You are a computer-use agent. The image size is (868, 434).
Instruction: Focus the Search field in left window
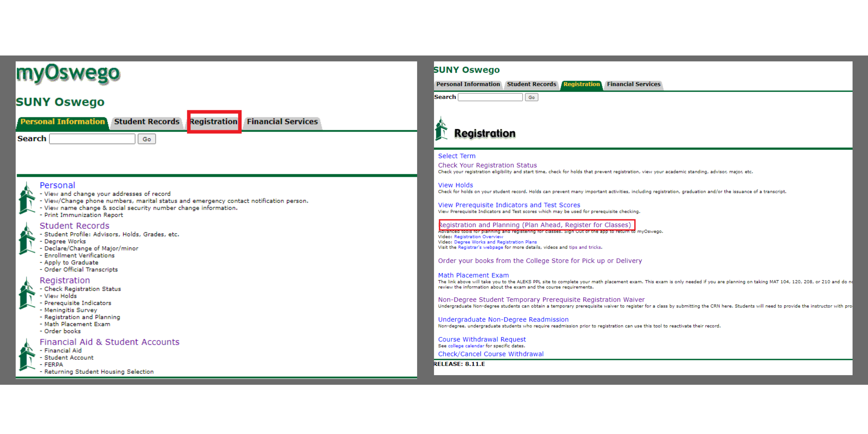point(92,139)
